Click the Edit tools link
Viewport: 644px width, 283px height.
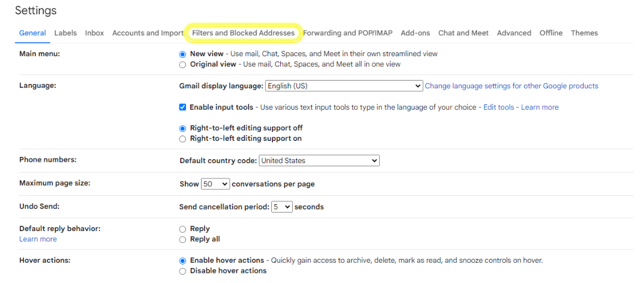click(499, 107)
